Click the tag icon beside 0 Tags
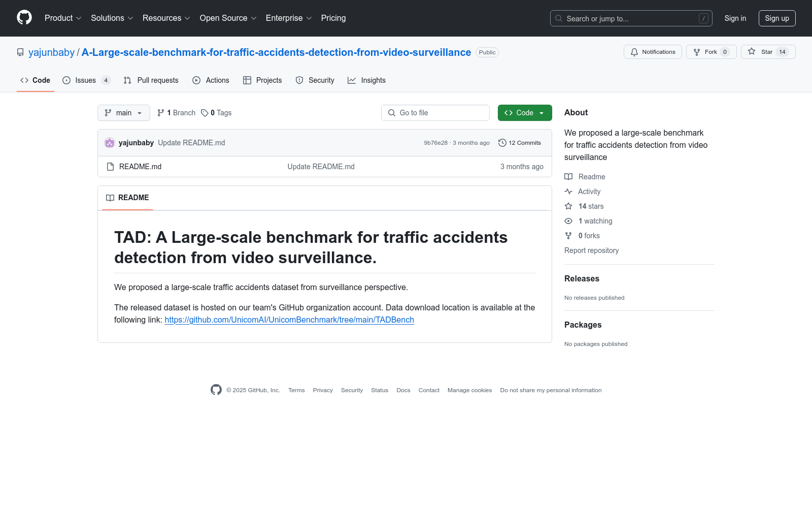Screen dimensions: 812x508 (x=205, y=113)
